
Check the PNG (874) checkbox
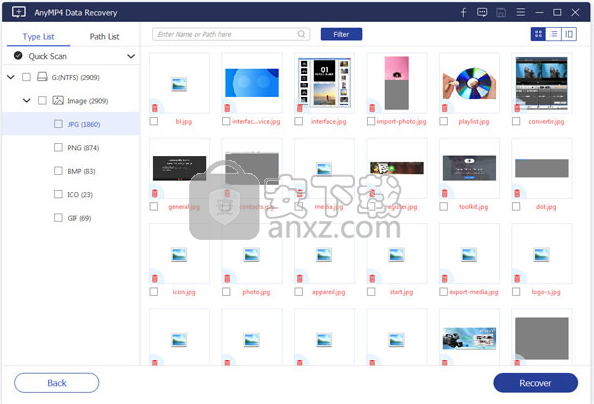tap(58, 147)
